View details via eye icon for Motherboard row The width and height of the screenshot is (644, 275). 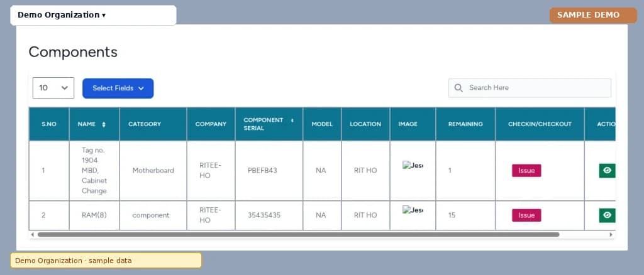click(x=607, y=171)
